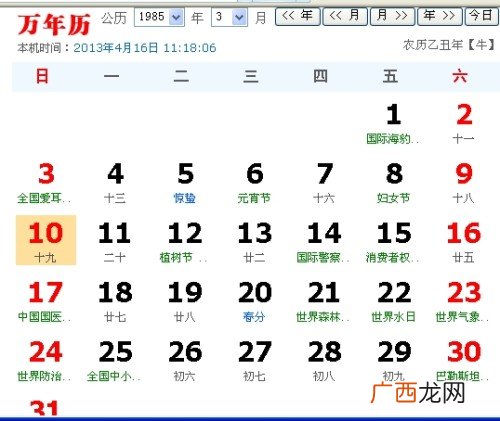Select March 30 巴勒斯坦 date cell
This screenshot has height=421, width=500.
[x=464, y=359]
